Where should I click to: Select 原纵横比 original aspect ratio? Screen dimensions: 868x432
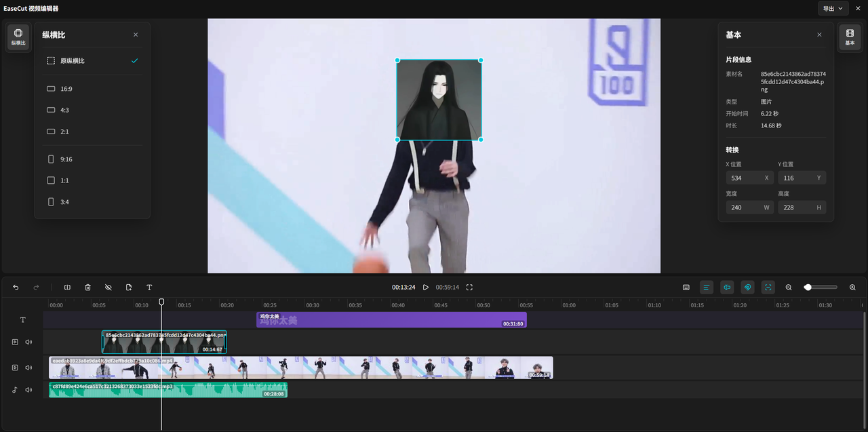92,61
